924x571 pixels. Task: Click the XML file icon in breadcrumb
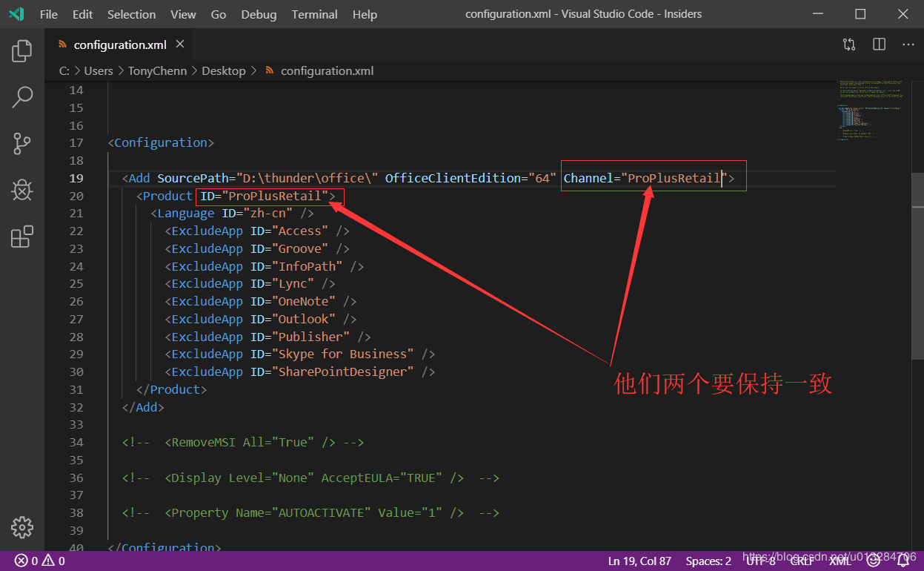coord(270,70)
